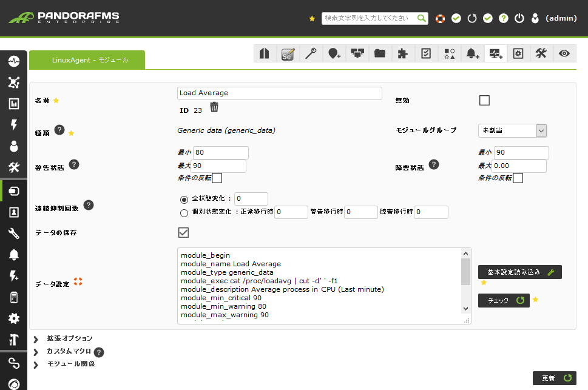Click the module name input field
The image size is (588, 390).
point(279,93)
